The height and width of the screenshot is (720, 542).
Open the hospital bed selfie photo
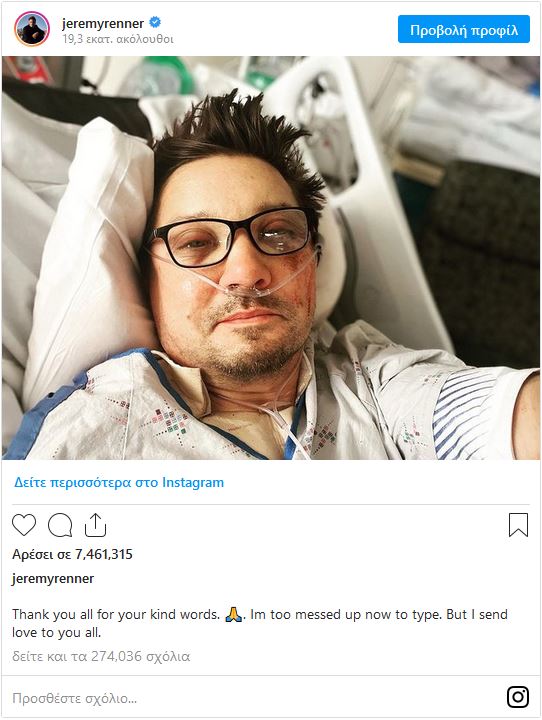271,258
